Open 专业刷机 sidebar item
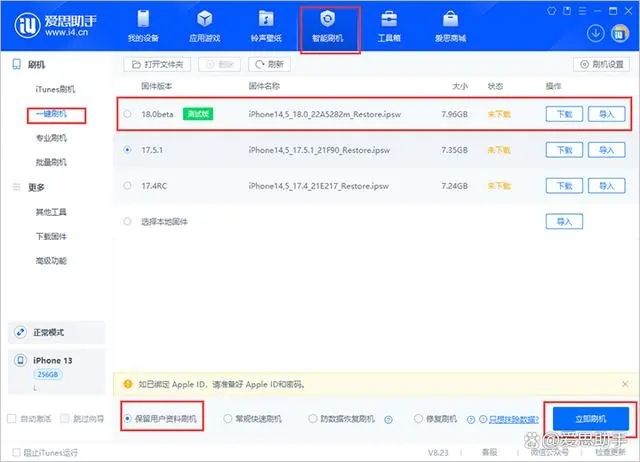Image resolution: width=640 pixels, height=462 pixels. [x=51, y=138]
